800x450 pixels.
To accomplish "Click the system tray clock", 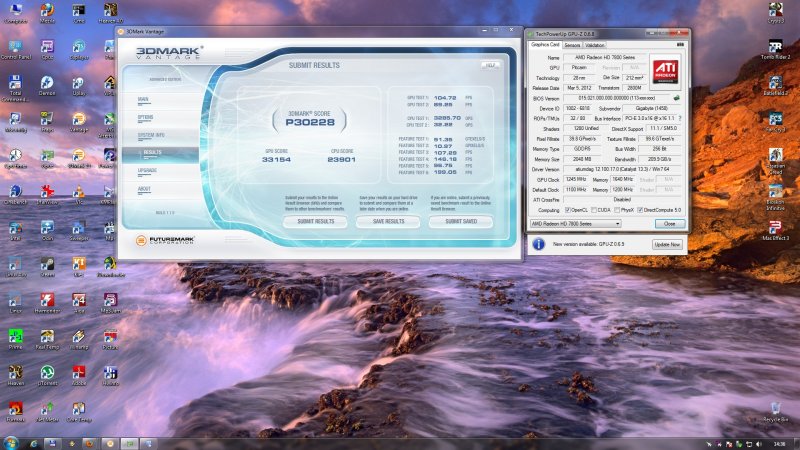I will tap(779, 444).
